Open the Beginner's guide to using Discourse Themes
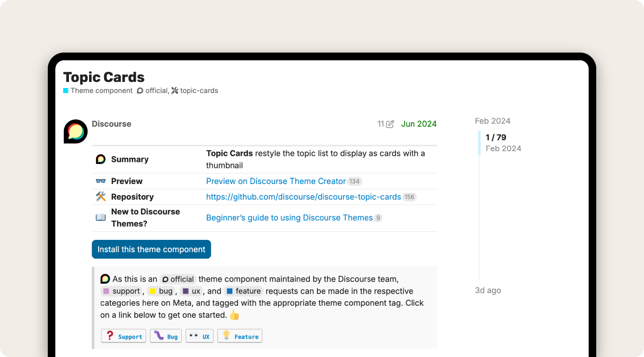 point(289,217)
